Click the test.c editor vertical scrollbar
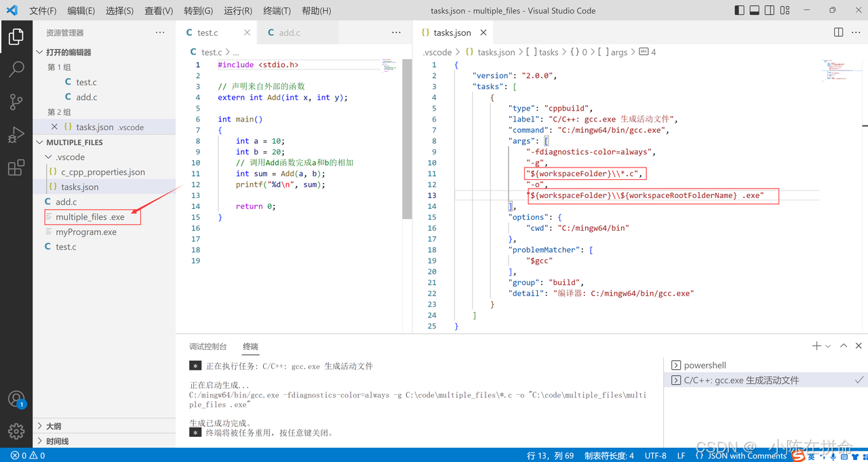This screenshot has width=868, height=462. coord(408,138)
